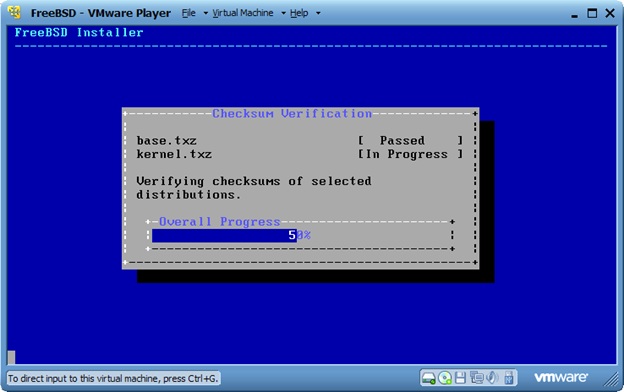Click the USB device status icon
The image size is (624, 392).
tap(509, 378)
